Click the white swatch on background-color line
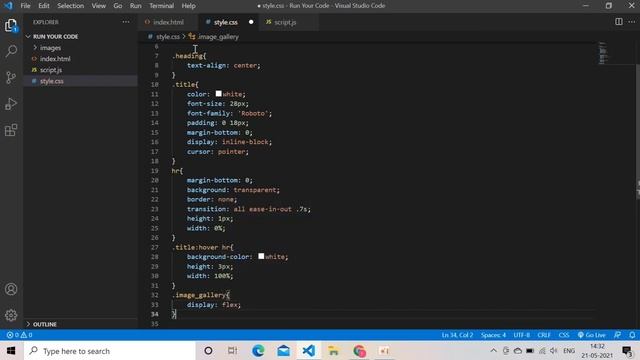The height and width of the screenshot is (360, 640). pyautogui.click(x=261, y=256)
